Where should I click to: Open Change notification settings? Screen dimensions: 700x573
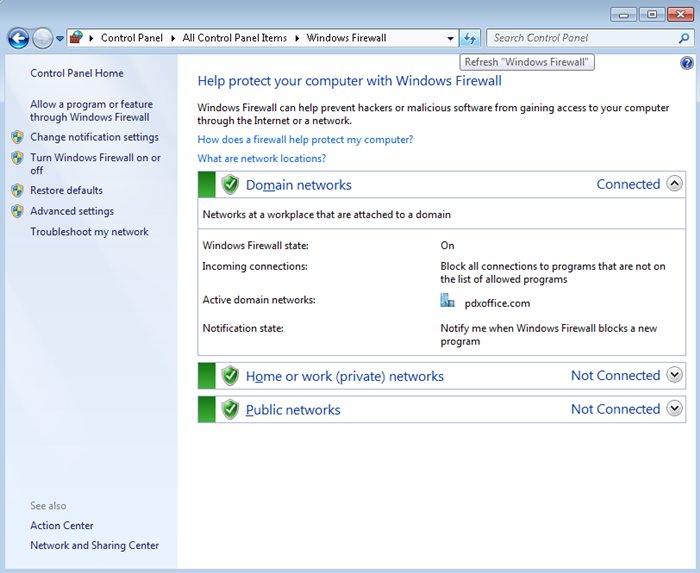94,137
